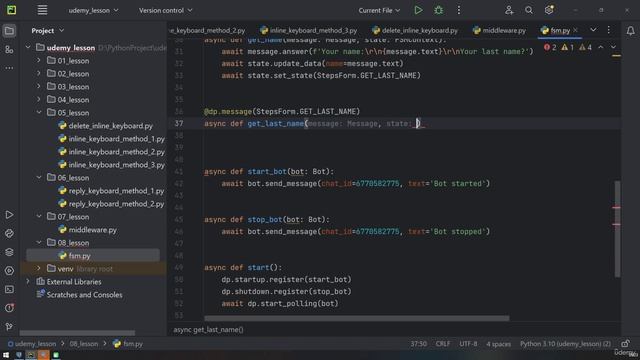Screen dimensions: 640x360
Task: Switch to inline_keyboard_method_3.py tab
Action: coord(309,31)
